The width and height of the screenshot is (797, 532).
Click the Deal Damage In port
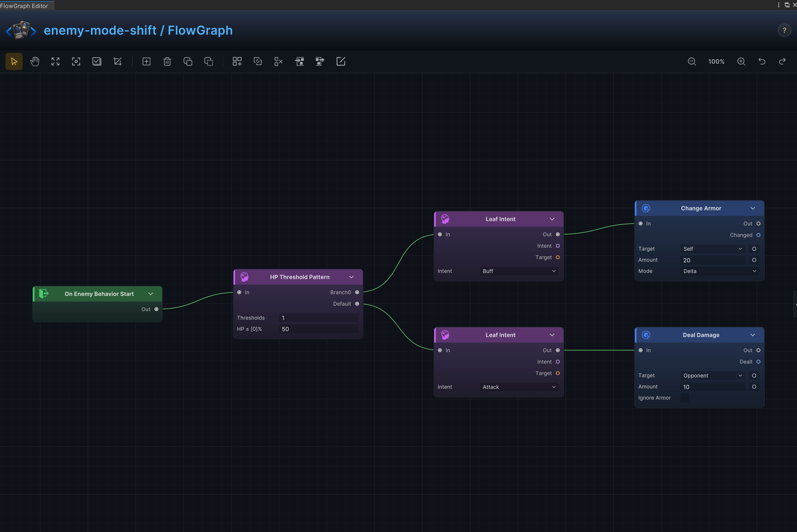tap(641, 350)
